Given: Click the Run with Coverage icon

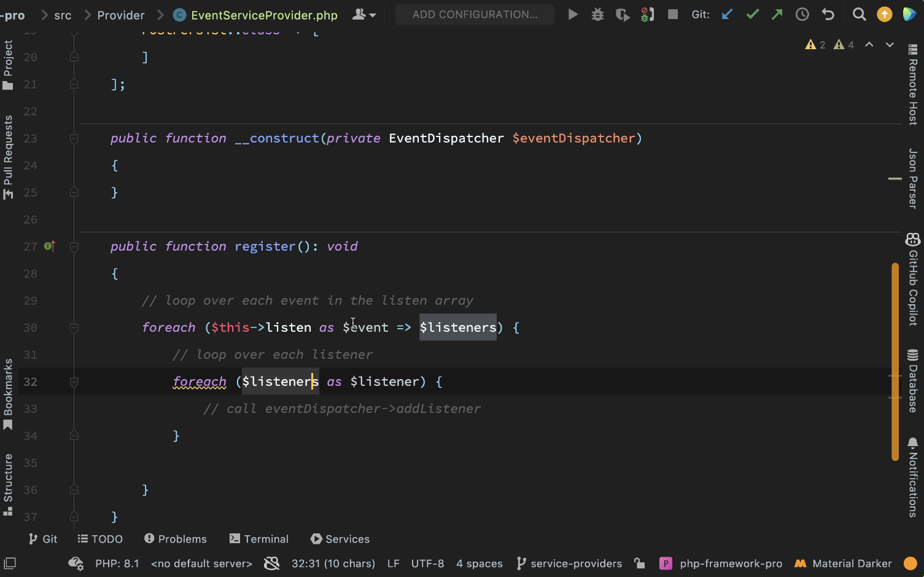Looking at the screenshot, I should pyautogui.click(x=623, y=14).
